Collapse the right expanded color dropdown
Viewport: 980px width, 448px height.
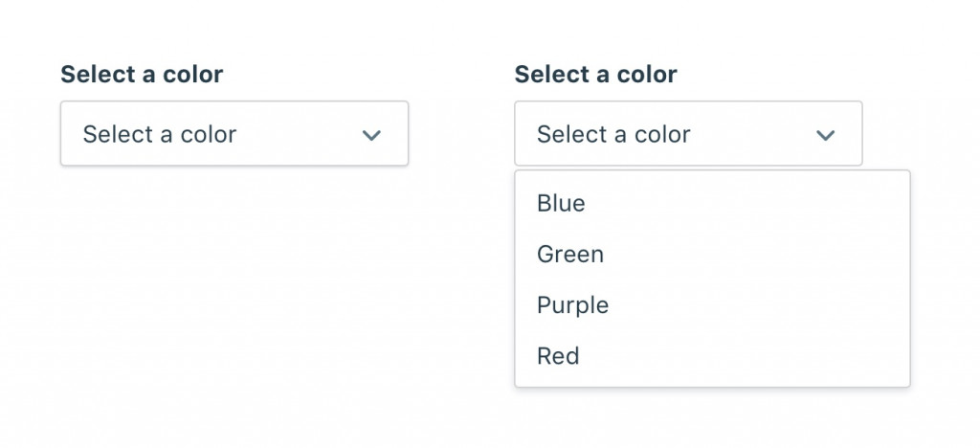pos(688,134)
